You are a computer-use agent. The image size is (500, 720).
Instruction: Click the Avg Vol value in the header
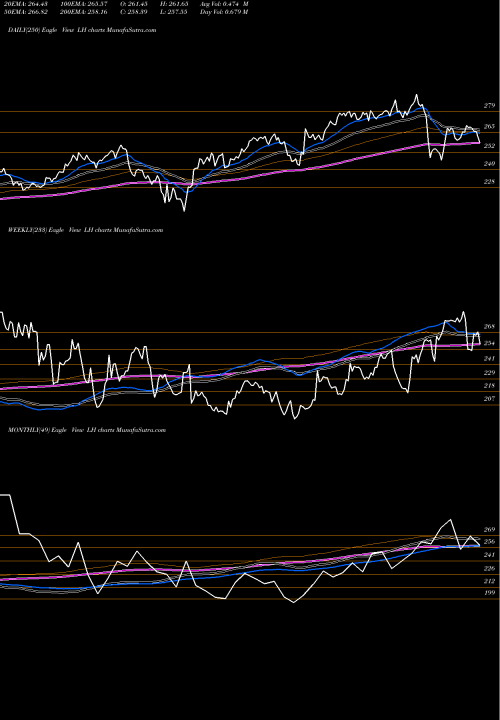(224, 4)
